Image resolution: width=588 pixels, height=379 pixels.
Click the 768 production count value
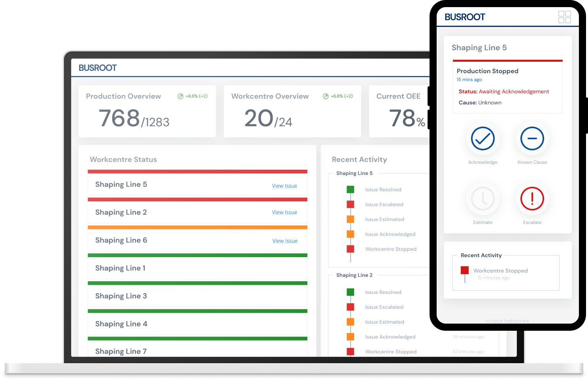(x=119, y=118)
